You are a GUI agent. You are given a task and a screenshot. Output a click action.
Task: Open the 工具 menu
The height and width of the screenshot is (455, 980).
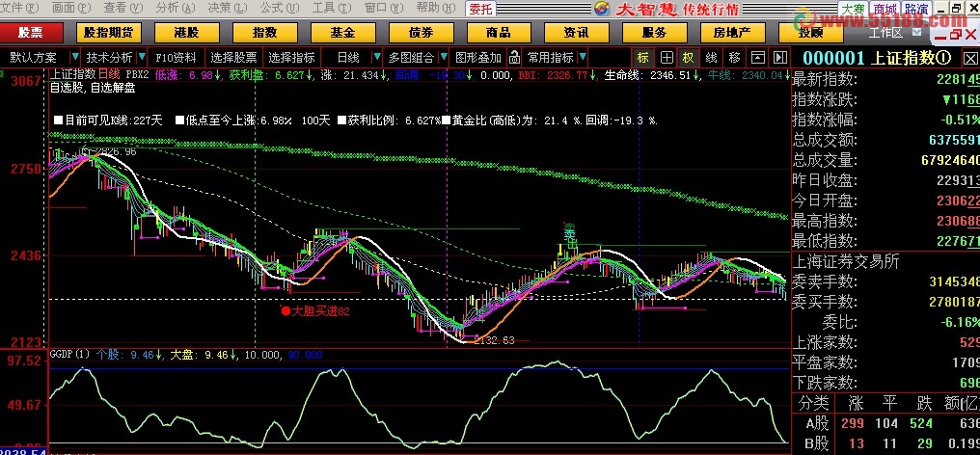(332, 8)
